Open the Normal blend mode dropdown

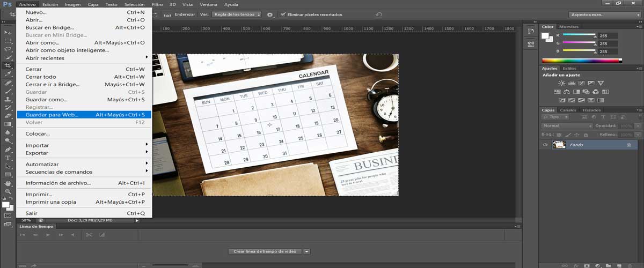(x=567, y=125)
